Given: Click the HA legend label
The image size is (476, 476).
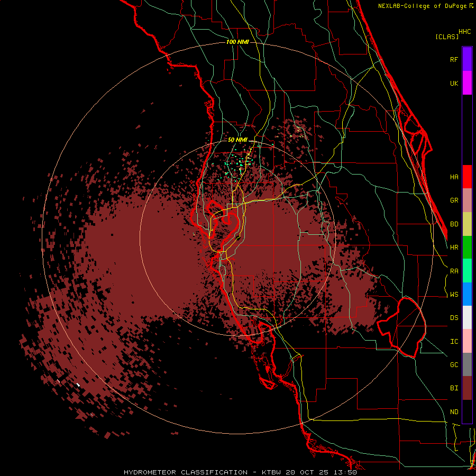Looking at the screenshot, I should pyautogui.click(x=454, y=177).
